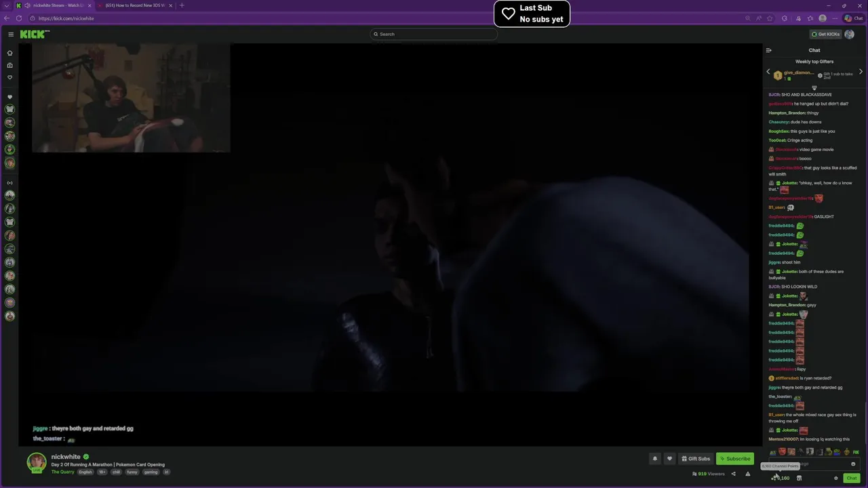The width and height of the screenshot is (868, 488).
Task: Open the Mentos210007 chat username
Action: click(783, 439)
